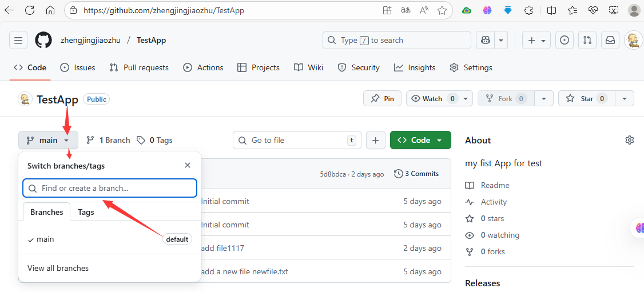
Task: Click the Find or create a branch field
Action: click(x=110, y=188)
